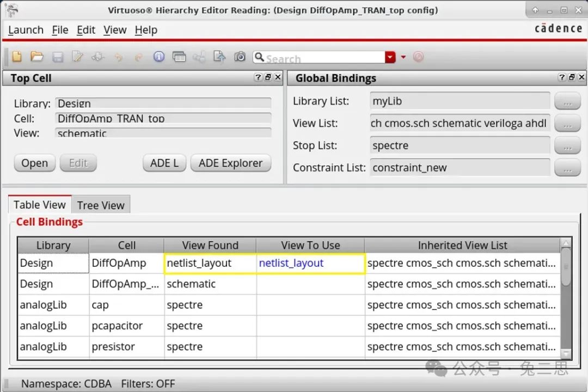Browse Library List with ellipsis button
The image size is (588, 392).
click(567, 101)
